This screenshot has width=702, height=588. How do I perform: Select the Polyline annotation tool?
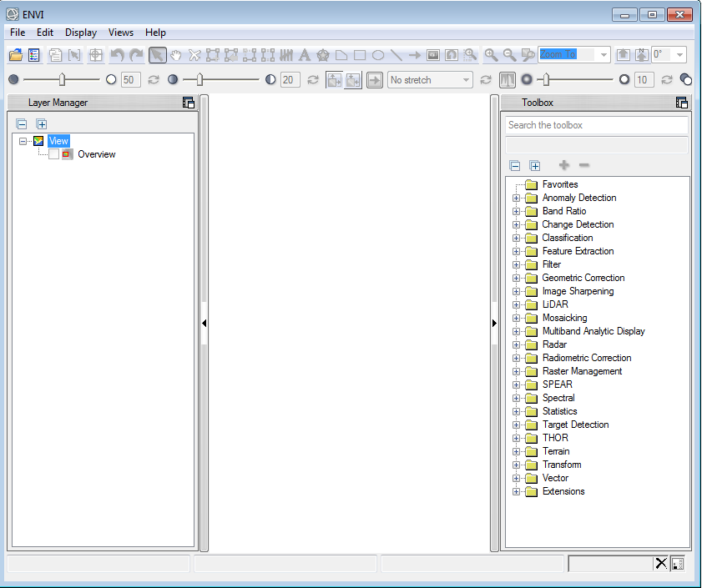(396, 55)
